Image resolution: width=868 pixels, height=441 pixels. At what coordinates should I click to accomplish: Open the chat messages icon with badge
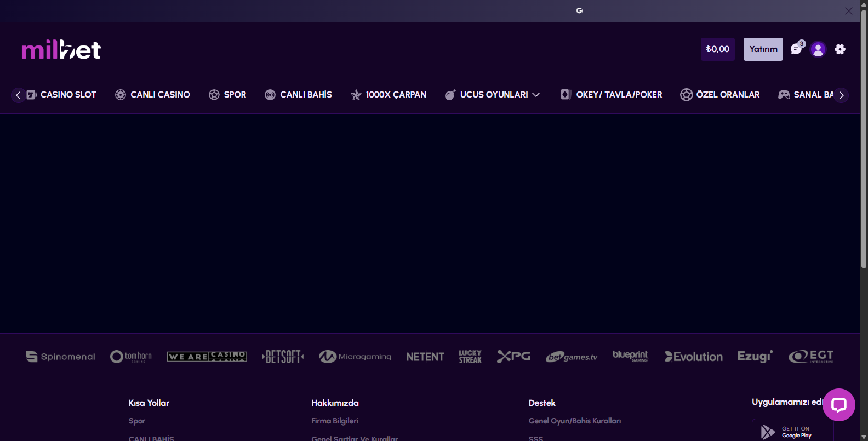tap(797, 48)
